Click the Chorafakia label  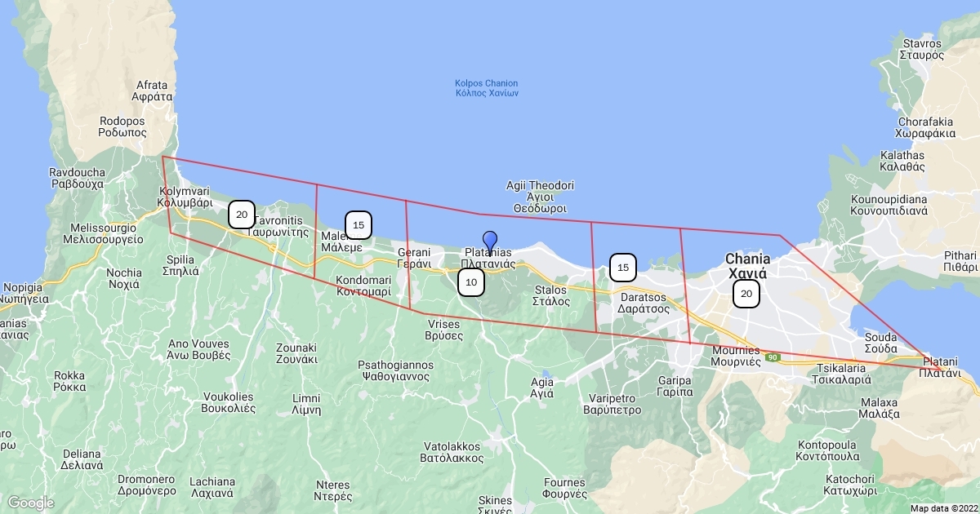click(925, 128)
